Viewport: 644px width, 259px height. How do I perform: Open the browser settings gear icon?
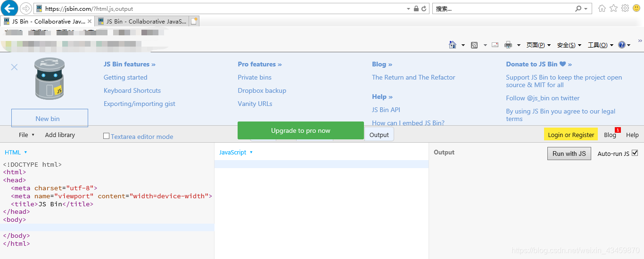coord(625,8)
